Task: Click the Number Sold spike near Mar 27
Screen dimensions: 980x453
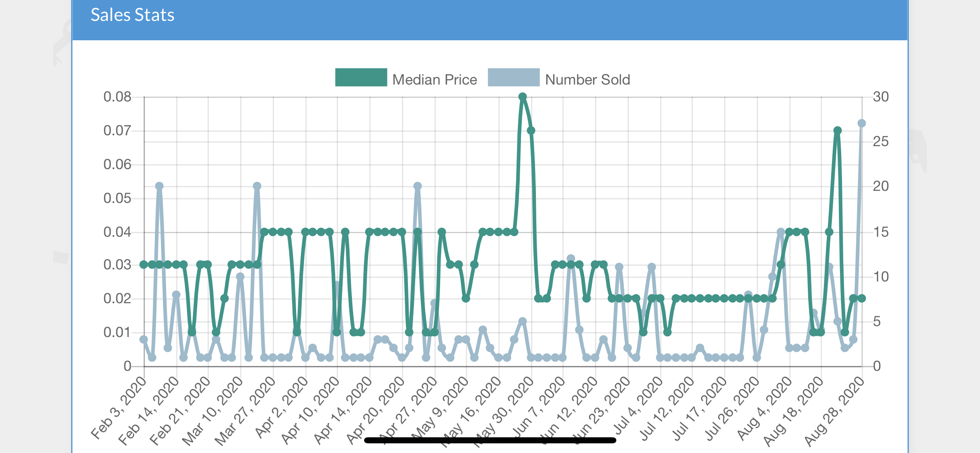Action: [x=257, y=186]
